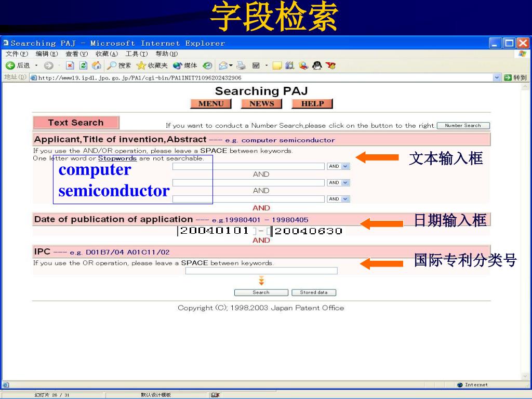
Task: Open the 帮助(H) menu
Action: click(167, 54)
